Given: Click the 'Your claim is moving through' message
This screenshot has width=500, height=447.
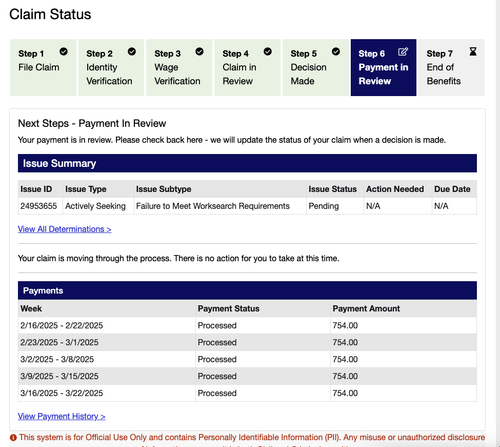Looking at the screenshot, I should pos(178,258).
